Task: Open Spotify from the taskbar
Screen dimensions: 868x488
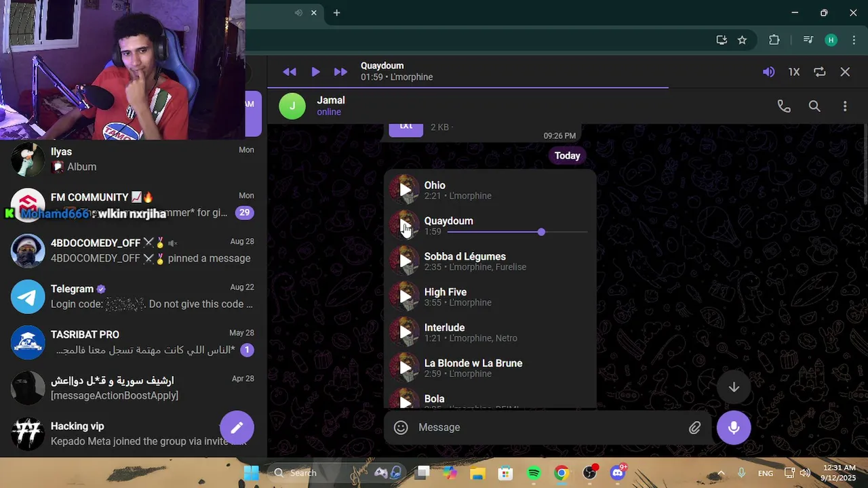Action: pyautogui.click(x=534, y=473)
